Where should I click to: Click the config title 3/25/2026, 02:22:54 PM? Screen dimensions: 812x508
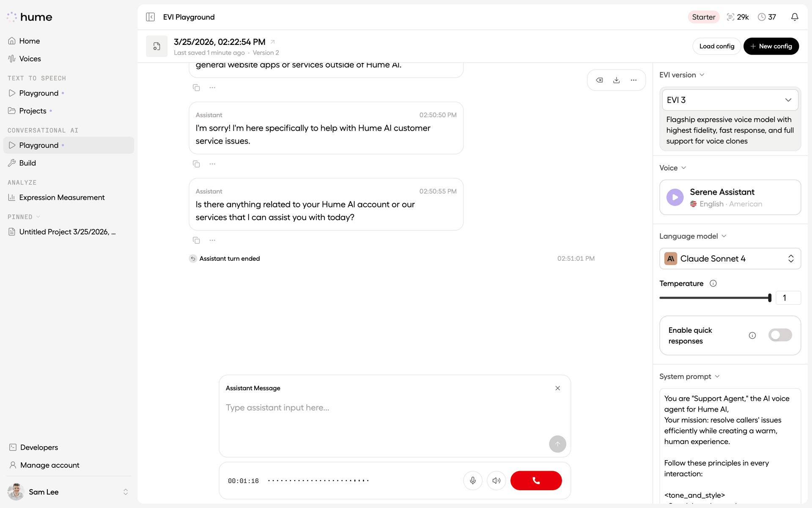click(x=219, y=42)
